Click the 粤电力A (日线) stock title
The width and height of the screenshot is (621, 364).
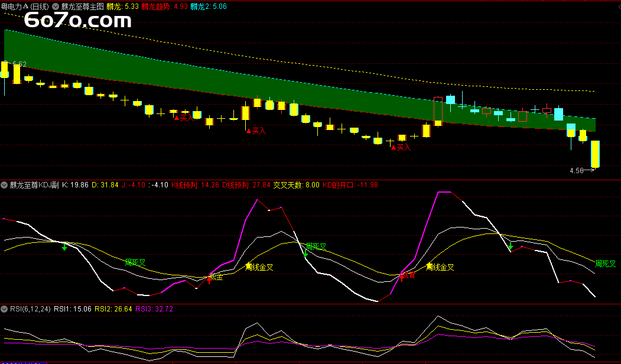[25, 6]
